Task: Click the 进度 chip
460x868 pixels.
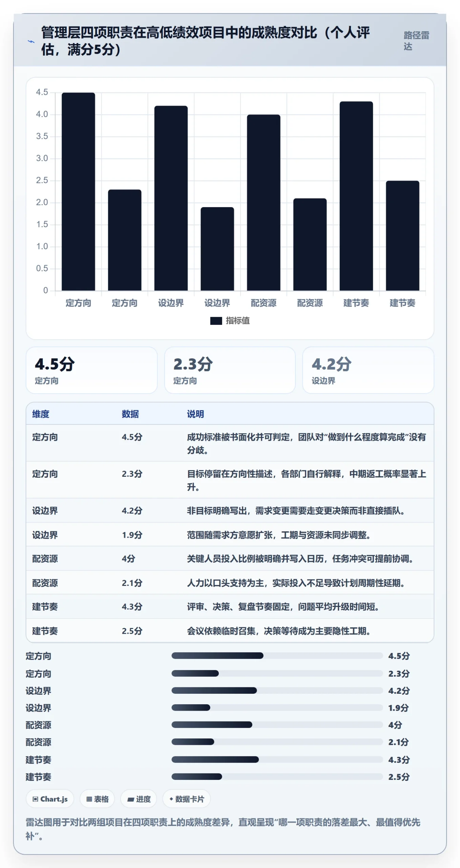Action: pyautogui.click(x=139, y=799)
